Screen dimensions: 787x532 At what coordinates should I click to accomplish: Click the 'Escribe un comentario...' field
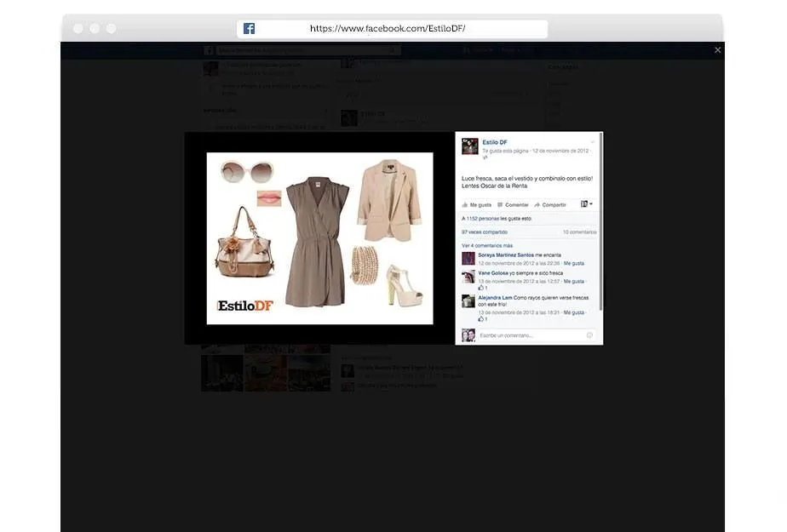[536, 335]
